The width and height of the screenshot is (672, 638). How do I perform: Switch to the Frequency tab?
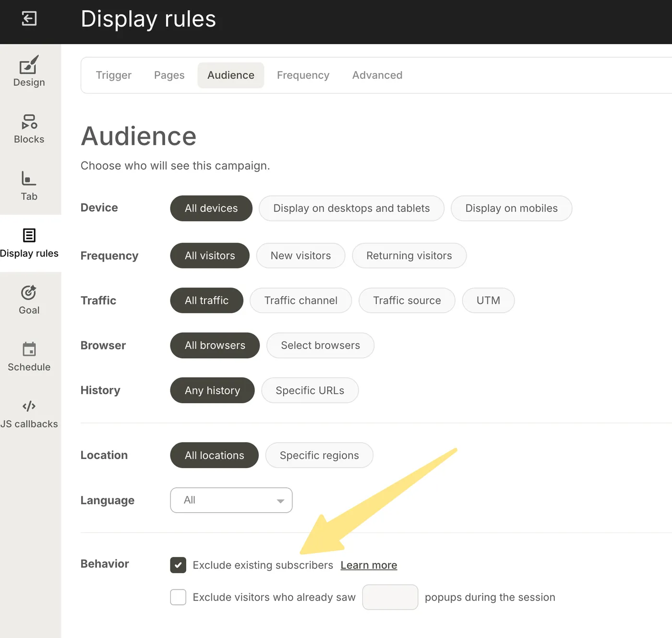[303, 75]
